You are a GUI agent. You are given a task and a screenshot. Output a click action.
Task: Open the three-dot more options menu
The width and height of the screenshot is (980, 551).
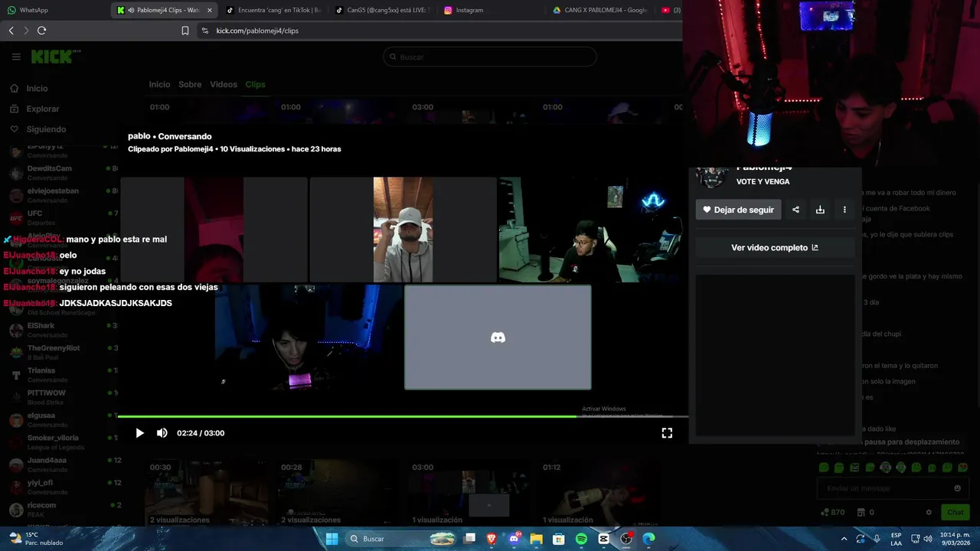tap(844, 210)
